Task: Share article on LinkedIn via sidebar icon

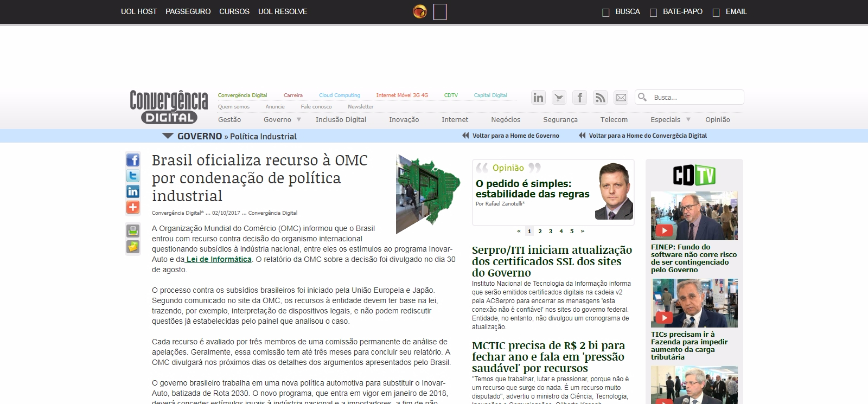Action: [x=133, y=191]
